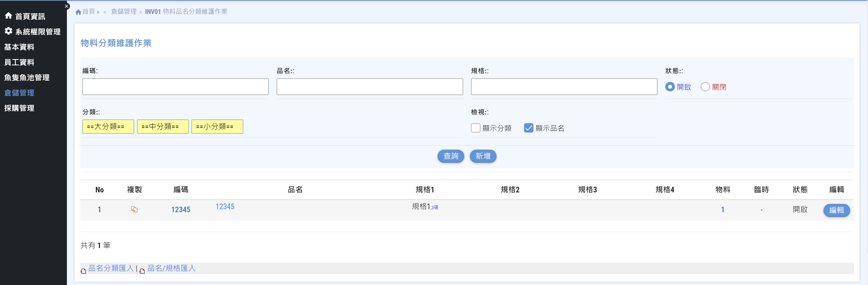Select the 開啟 status radio button
The height and width of the screenshot is (285, 868).
click(670, 87)
